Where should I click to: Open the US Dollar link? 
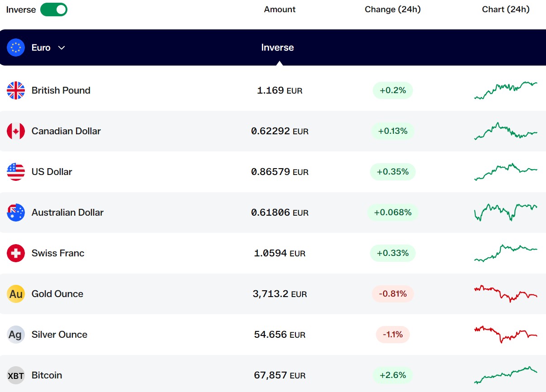(52, 172)
